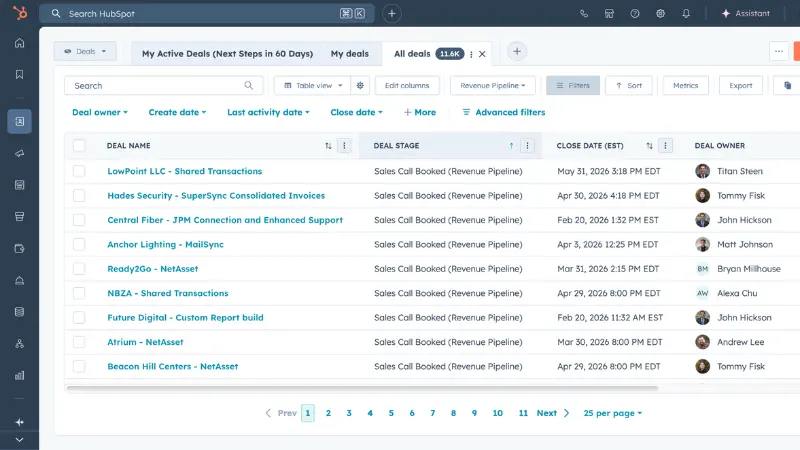This screenshot has height=450, width=800.
Task: Close the All deals tab
Action: [x=482, y=54]
